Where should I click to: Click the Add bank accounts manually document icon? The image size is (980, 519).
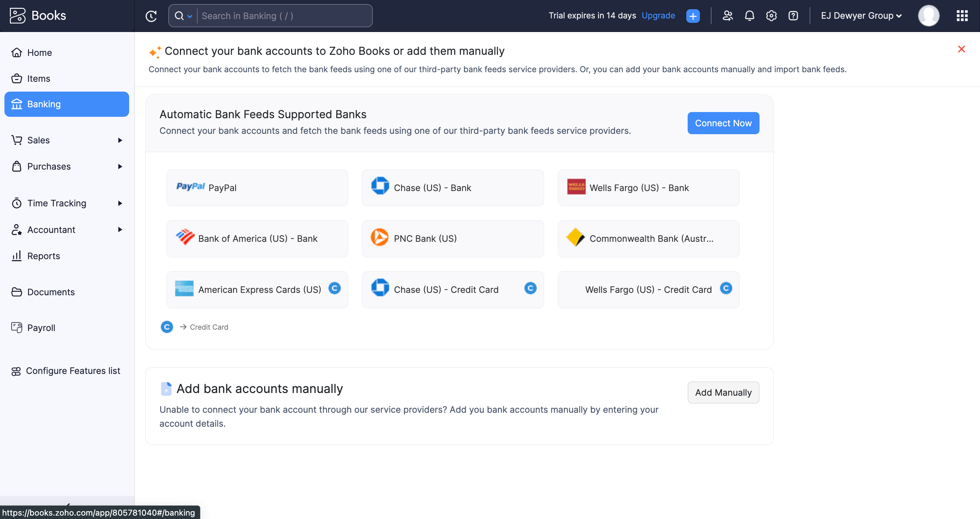(x=166, y=389)
